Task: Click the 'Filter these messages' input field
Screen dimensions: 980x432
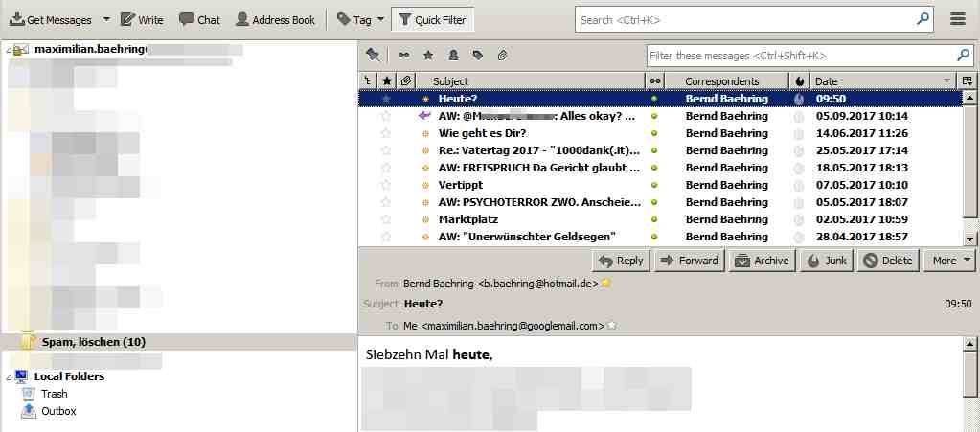Action: pyautogui.click(x=801, y=55)
